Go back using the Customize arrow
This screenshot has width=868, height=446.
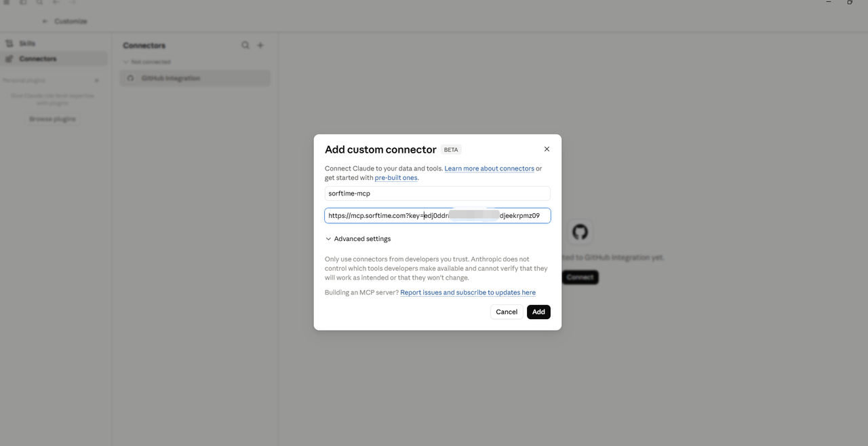[45, 21]
